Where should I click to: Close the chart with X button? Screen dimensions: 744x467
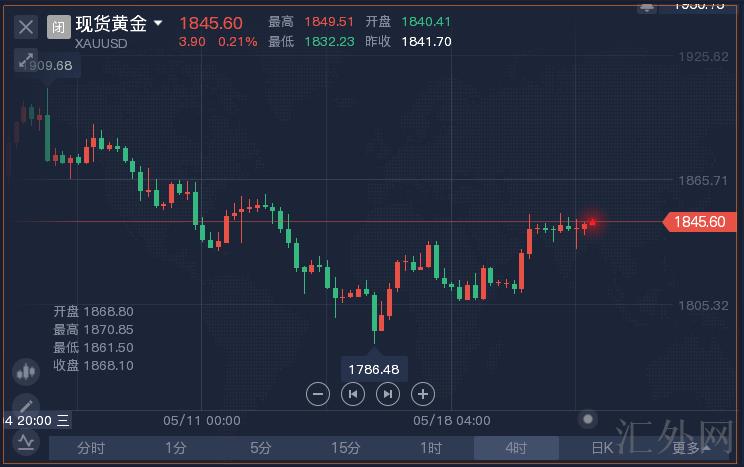coord(26,25)
